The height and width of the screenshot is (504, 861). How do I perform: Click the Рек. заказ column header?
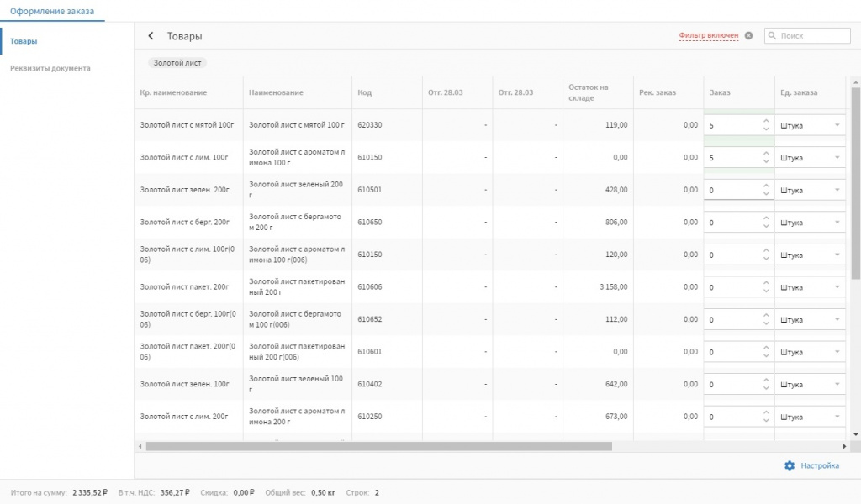(658, 92)
